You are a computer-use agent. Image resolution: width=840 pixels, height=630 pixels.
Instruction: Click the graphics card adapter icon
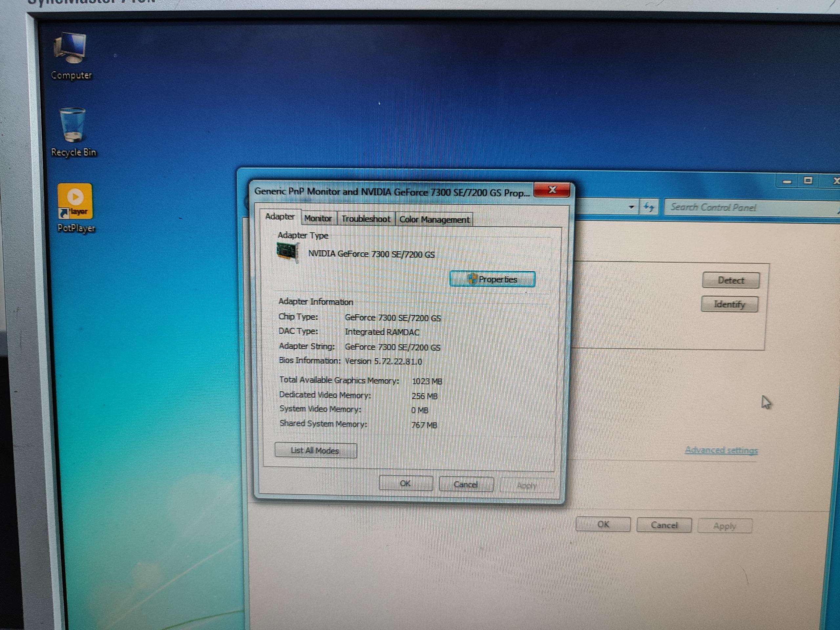[x=287, y=252]
